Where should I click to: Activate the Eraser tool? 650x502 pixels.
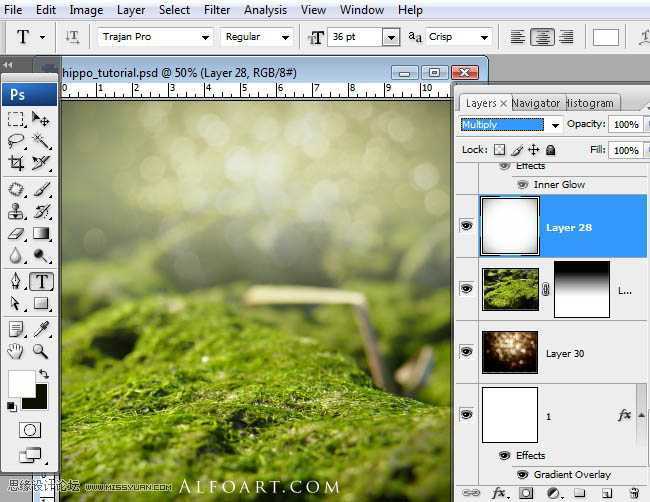point(16,234)
